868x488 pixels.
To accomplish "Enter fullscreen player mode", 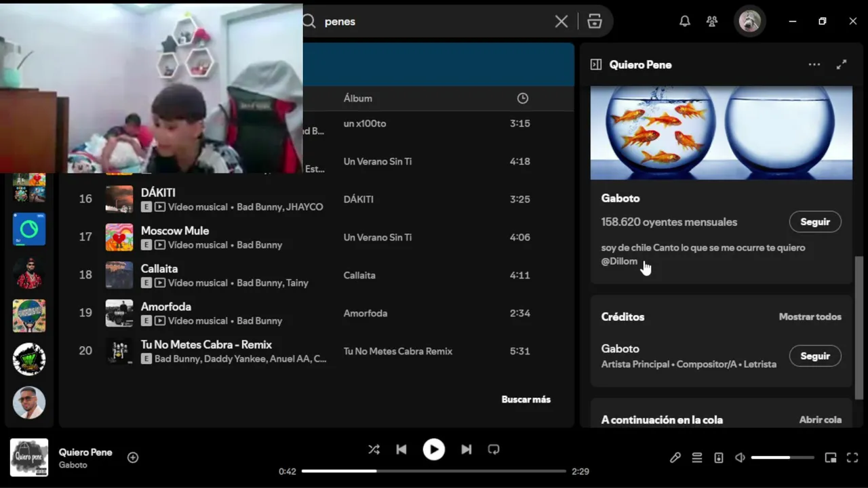I will pyautogui.click(x=853, y=457).
